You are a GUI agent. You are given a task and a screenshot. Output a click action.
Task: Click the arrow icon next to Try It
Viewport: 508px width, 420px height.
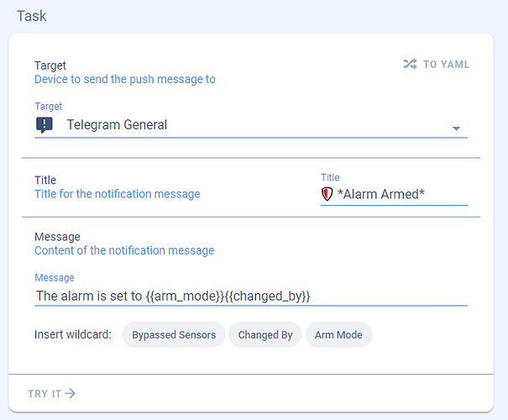tap(71, 393)
